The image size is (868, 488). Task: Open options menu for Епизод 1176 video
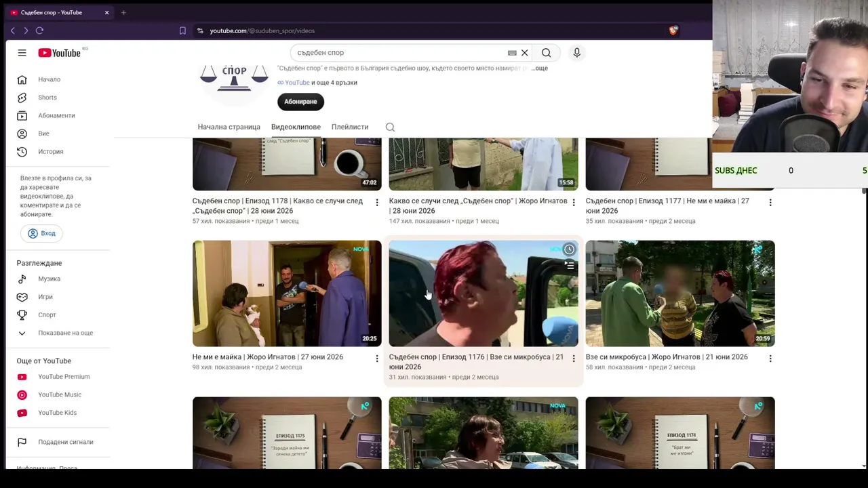tap(574, 358)
